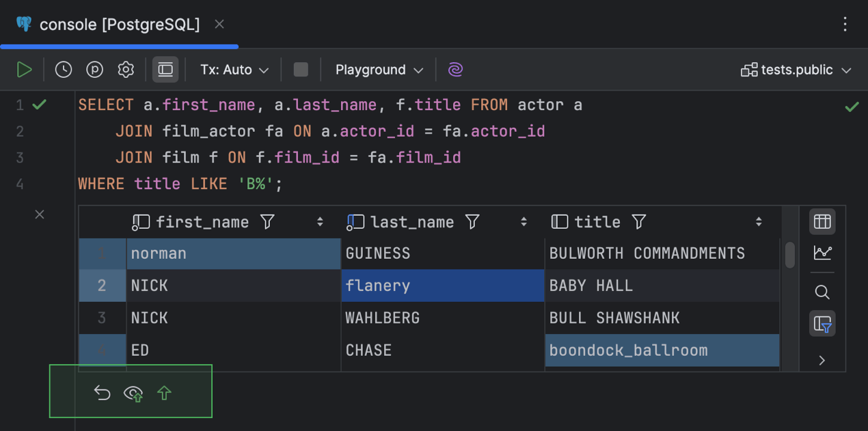Run the query with the green Execute button
Screen dimensions: 868x431
[x=25, y=70]
